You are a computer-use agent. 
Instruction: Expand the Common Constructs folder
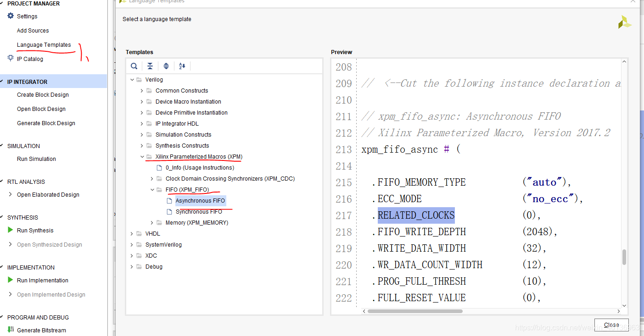point(142,91)
